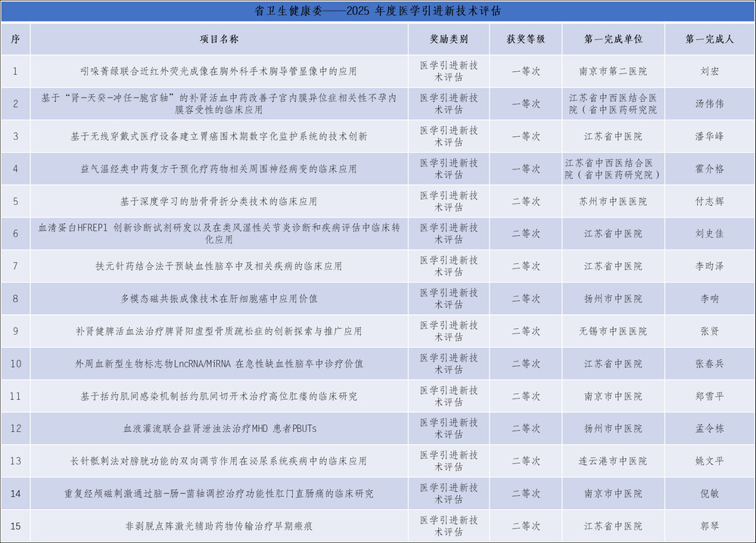Select the name cell 刘宏
This screenshot has height=543, width=756.
(709, 72)
